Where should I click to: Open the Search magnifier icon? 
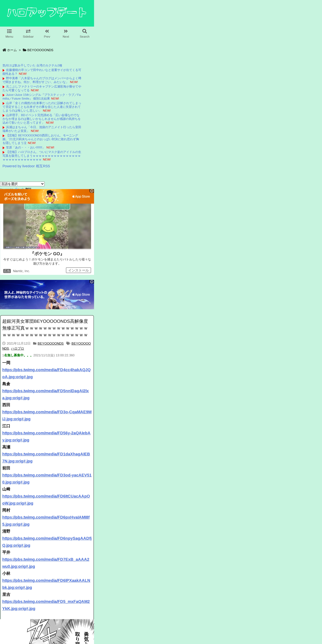(x=85, y=31)
